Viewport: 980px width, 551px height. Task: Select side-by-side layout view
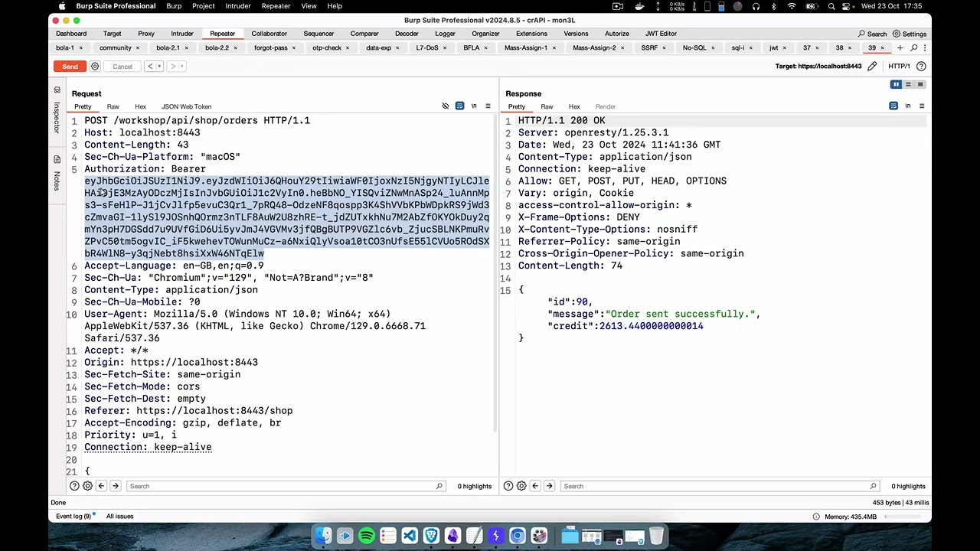point(896,85)
